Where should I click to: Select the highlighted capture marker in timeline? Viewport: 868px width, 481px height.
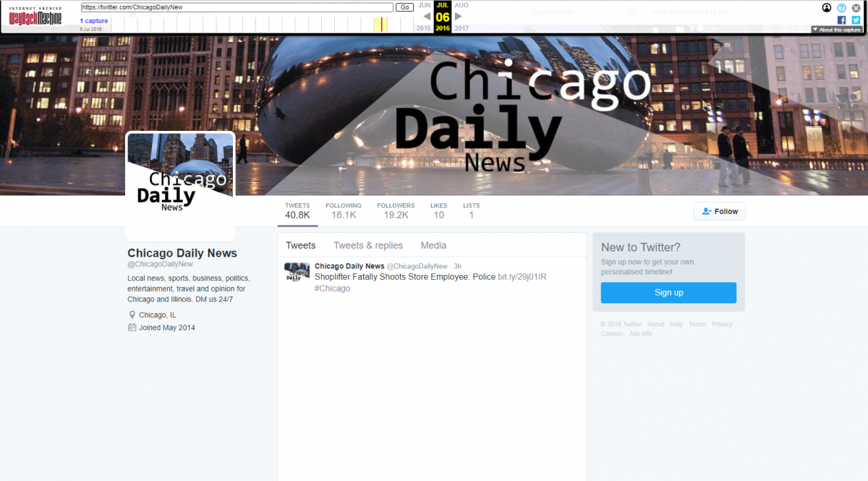[381, 24]
